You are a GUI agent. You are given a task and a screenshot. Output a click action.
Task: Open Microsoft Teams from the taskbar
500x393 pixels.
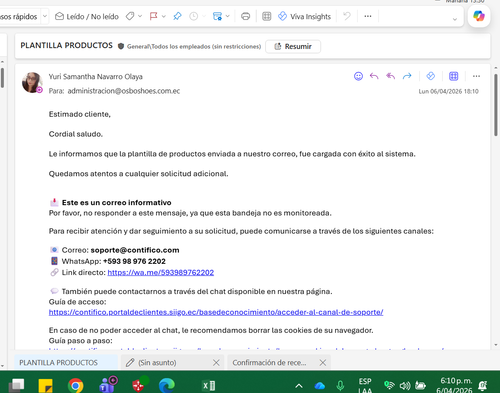pyautogui.click(x=108, y=384)
